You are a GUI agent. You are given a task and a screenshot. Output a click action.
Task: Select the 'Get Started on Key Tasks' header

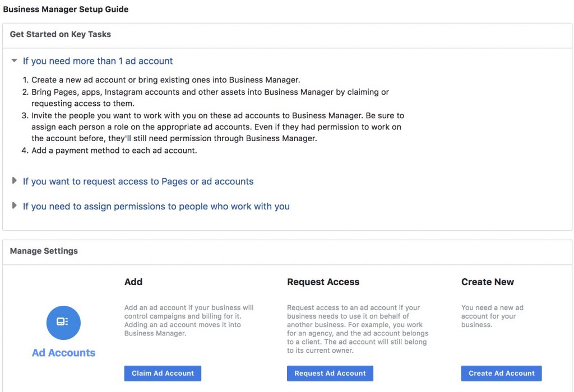60,34
